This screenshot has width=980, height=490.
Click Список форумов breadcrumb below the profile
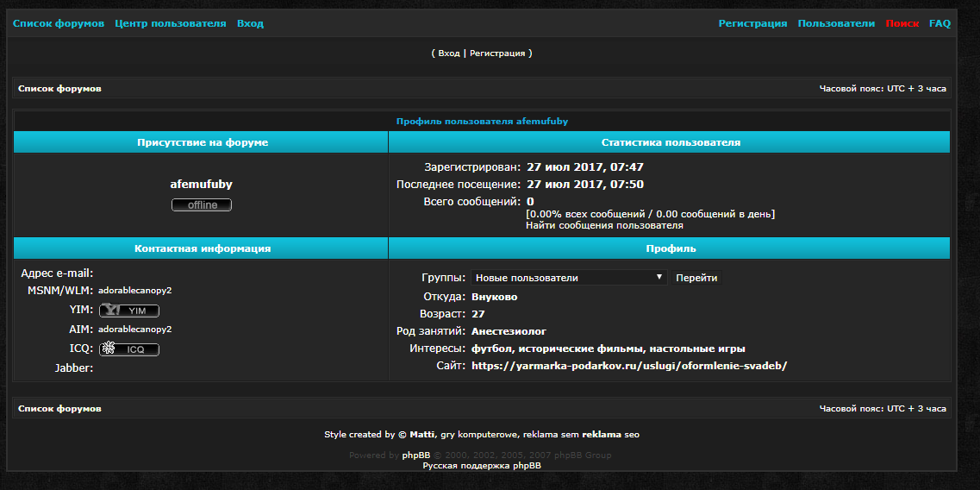(x=60, y=409)
